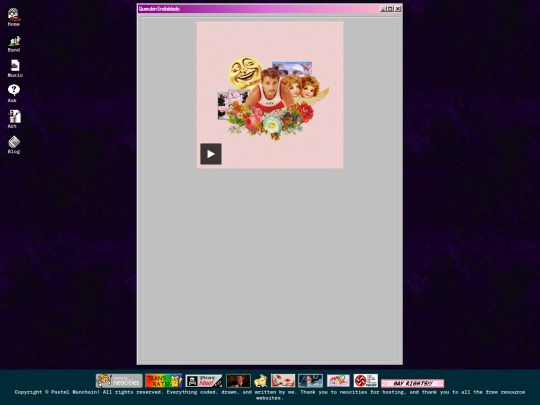Close the Querubin Endiablado window
This screenshot has height=405, width=540.
398,9
